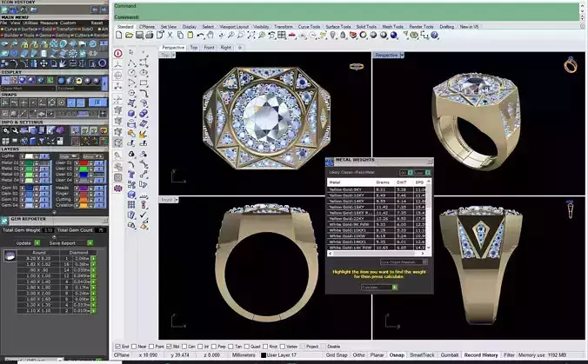Click Update button in Gem Reporter

tap(27, 243)
